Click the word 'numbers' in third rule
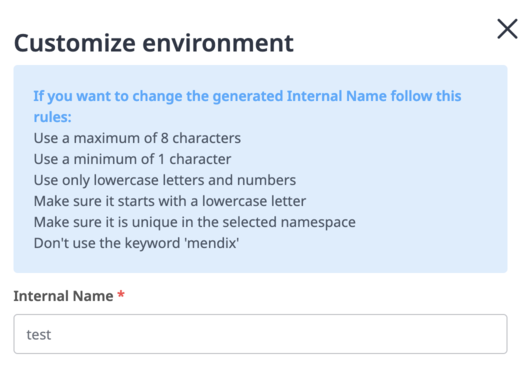This screenshot has width=529, height=369. click(267, 180)
